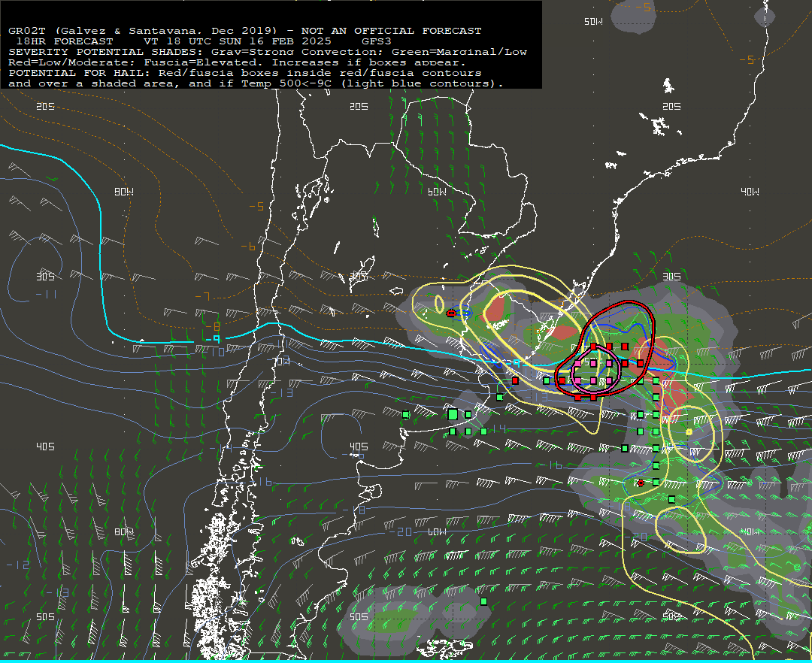Select the "-14" label beside the green squares
The height and width of the screenshot is (663, 812).
click(496, 428)
